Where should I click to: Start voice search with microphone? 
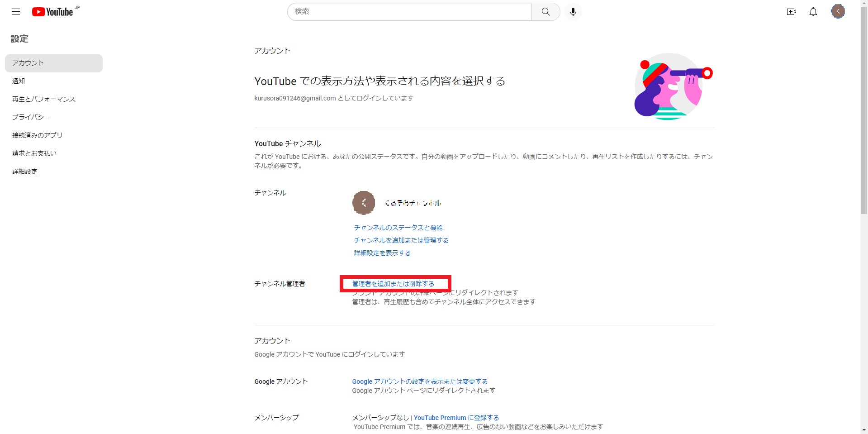click(x=573, y=12)
